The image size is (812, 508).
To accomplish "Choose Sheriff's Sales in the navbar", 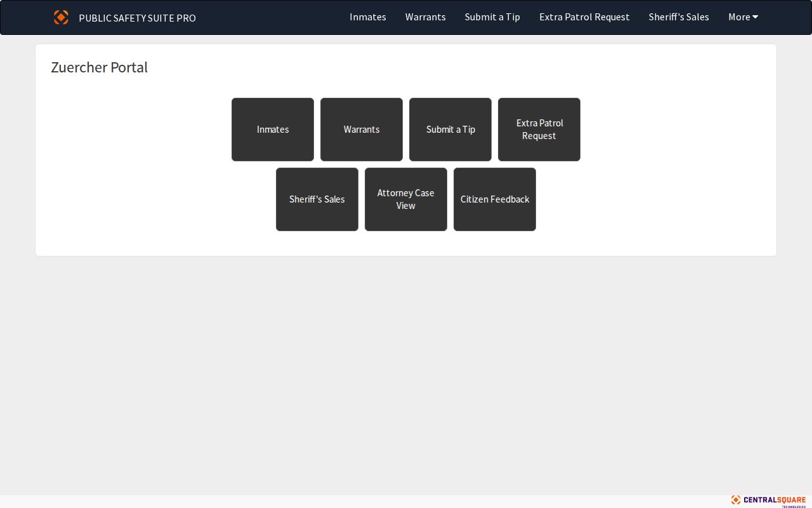I will (679, 17).
